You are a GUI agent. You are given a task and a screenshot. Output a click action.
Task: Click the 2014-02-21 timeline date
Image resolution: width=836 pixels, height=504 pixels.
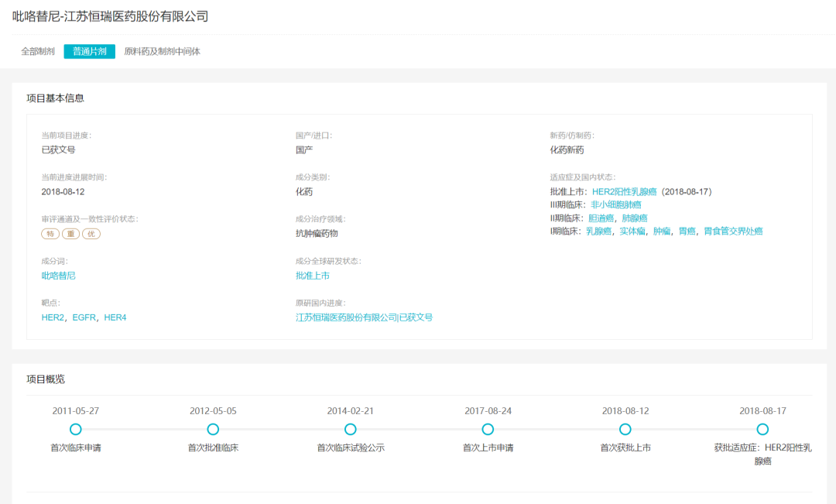pos(351,411)
